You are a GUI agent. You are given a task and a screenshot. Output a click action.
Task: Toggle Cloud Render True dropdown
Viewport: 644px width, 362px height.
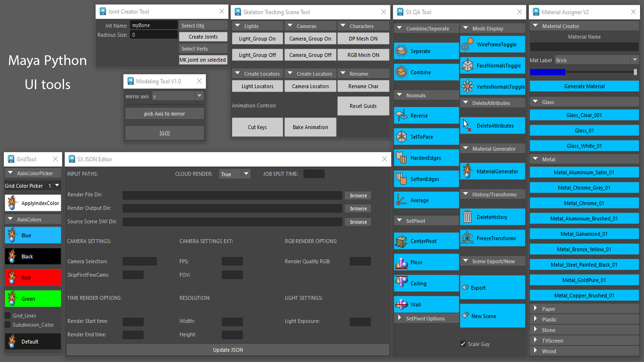[x=234, y=174]
